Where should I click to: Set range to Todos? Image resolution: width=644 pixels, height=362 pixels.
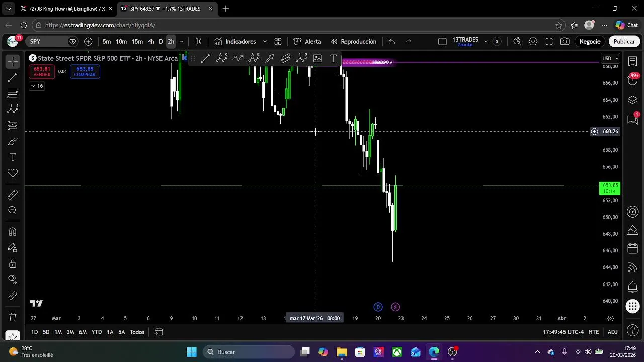point(137,332)
